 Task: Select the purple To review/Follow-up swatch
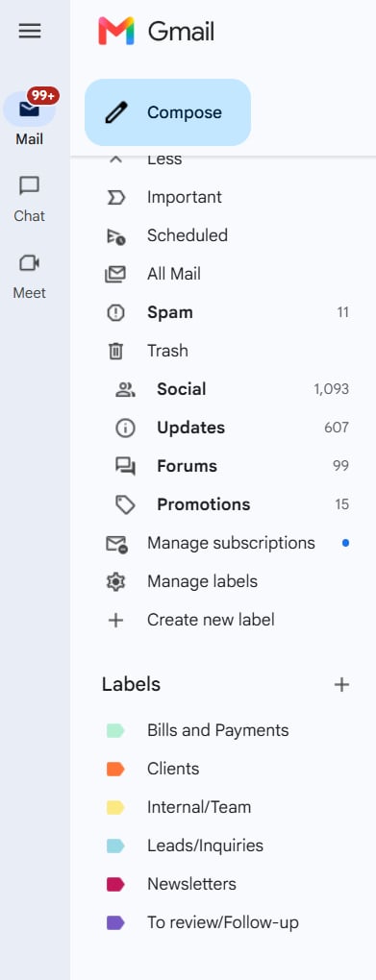(115, 922)
